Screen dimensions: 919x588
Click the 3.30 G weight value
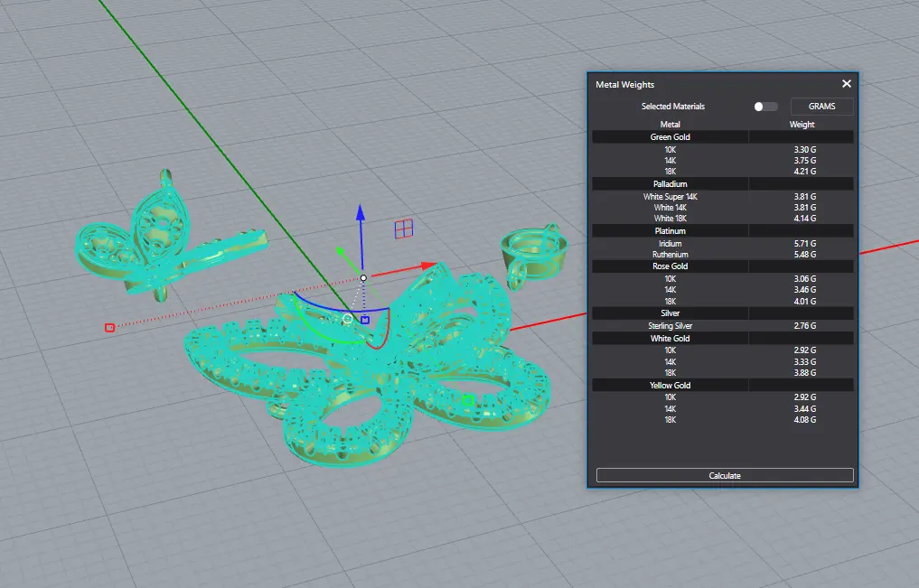point(805,150)
